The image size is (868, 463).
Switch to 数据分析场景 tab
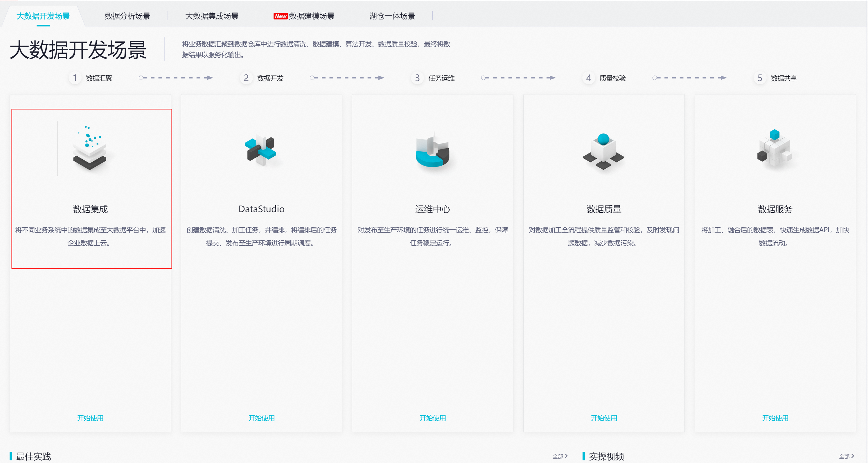click(127, 16)
